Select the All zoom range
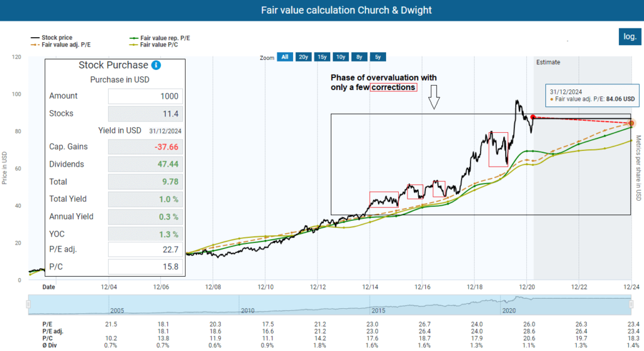Screen dimensions: 644x351 [x=285, y=57]
